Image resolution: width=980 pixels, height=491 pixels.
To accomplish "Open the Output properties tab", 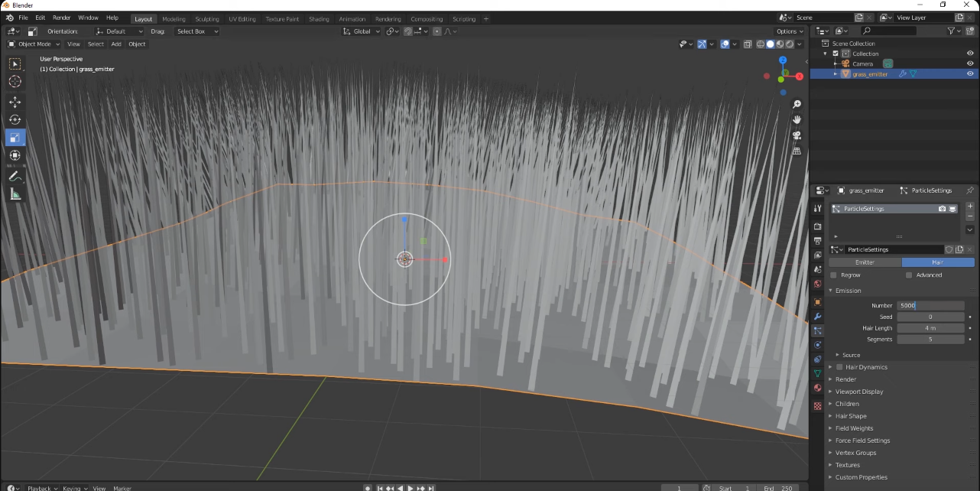I will tap(817, 241).
